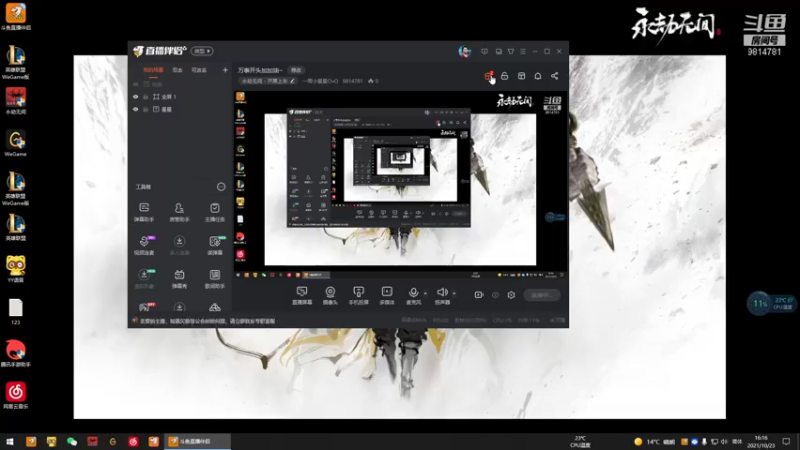The image size is (800, 450).
Task: Open the triangle-shaped tool in bottom toolbox row
Action: tap(215, 307)
